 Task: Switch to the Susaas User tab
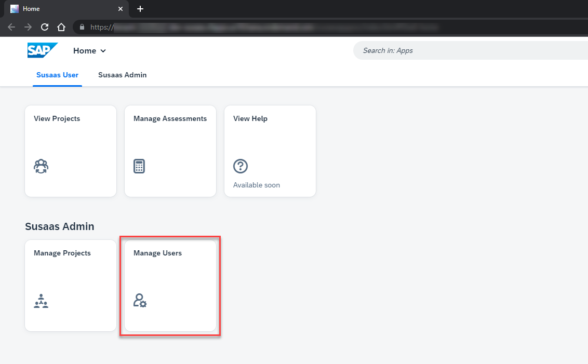[57, 75]
